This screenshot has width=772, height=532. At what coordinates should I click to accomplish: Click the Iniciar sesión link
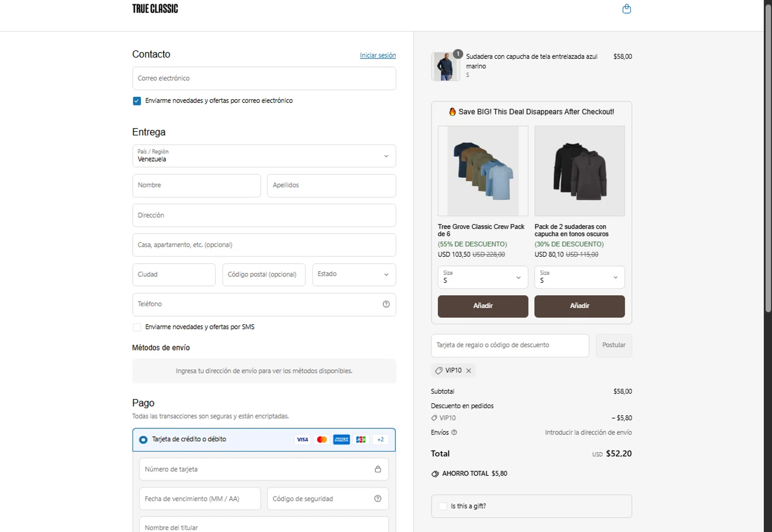(x=378, y=56)
